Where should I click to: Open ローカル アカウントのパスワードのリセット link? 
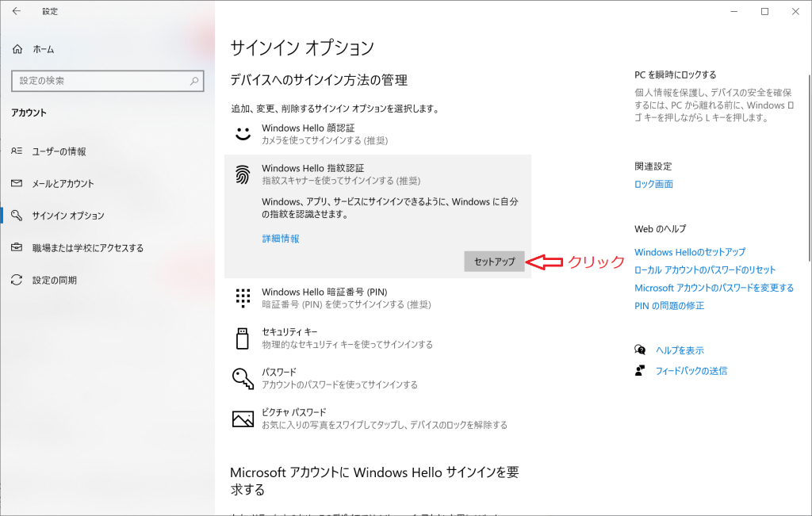point(705,270)
